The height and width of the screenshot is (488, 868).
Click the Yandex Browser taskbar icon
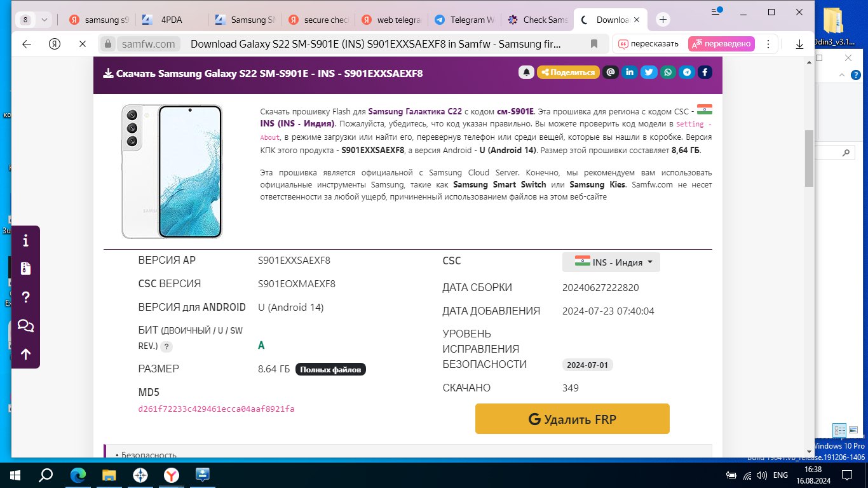click(x=172, y=475)
